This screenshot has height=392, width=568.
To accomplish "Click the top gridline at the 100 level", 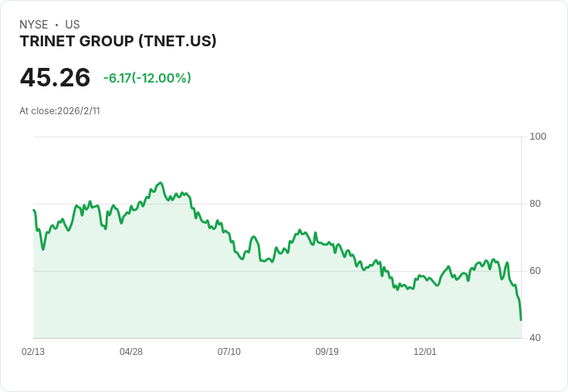I will [x=278, y=137].
